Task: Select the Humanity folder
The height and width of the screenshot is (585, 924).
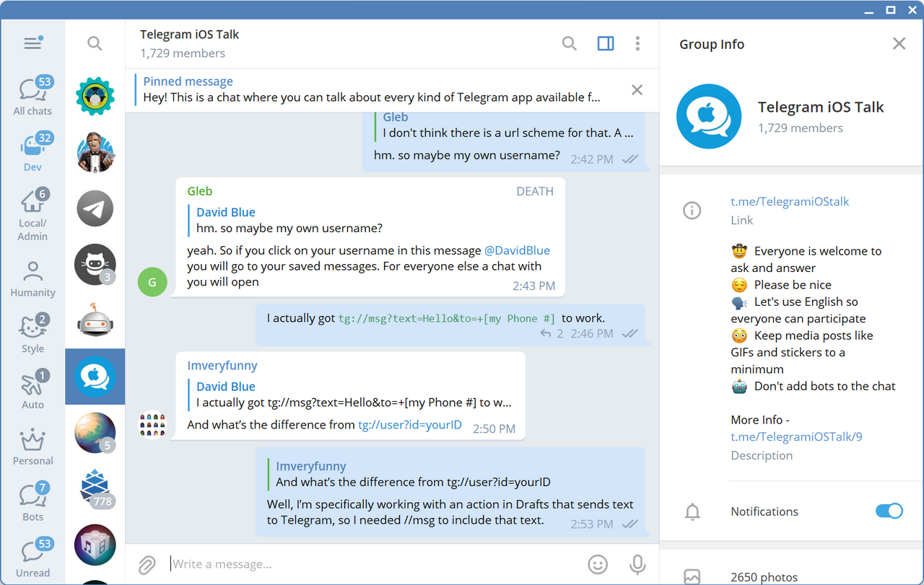Action: [x=32, y=278]
